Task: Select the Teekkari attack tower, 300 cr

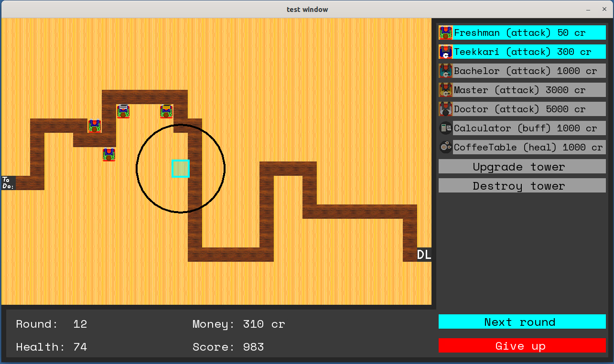Action: tap(522, 52)
